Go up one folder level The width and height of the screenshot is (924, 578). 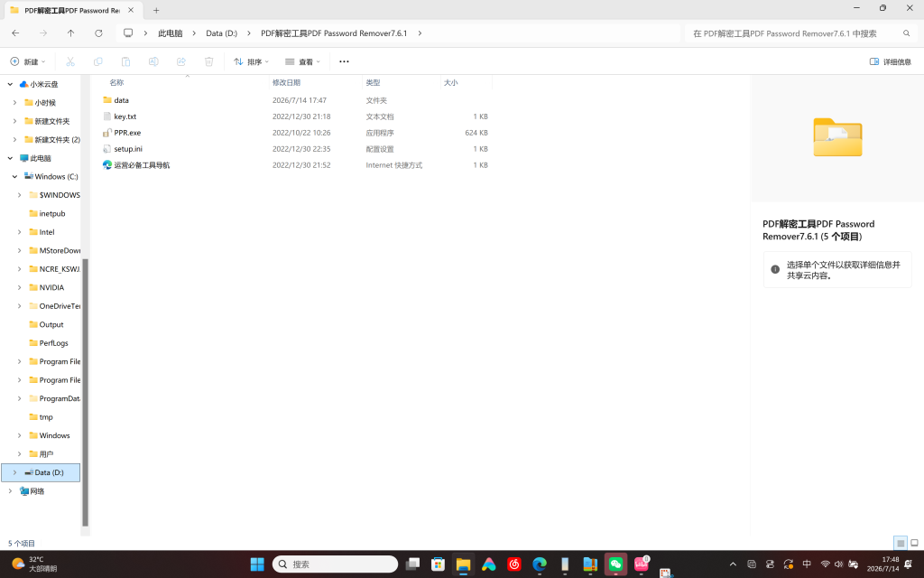pyautogui.click(x=70, y=33)
